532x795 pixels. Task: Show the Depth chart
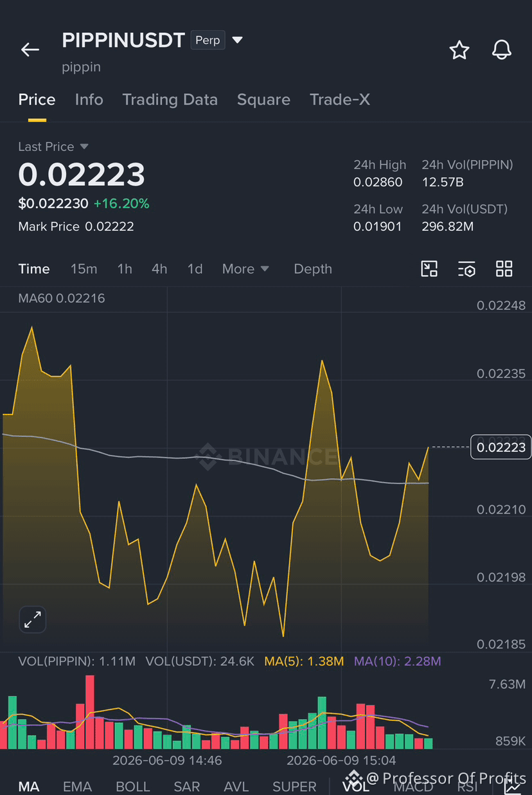point(313,269)
